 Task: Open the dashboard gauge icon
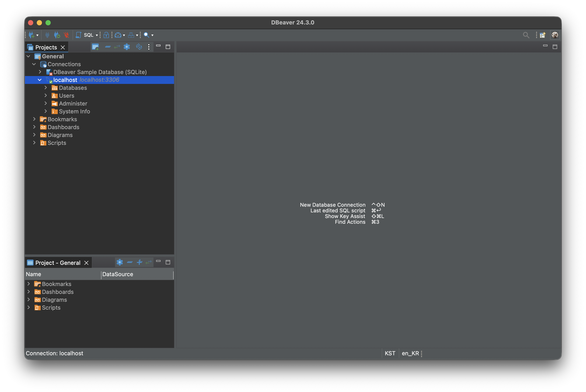tap(118, 35)
